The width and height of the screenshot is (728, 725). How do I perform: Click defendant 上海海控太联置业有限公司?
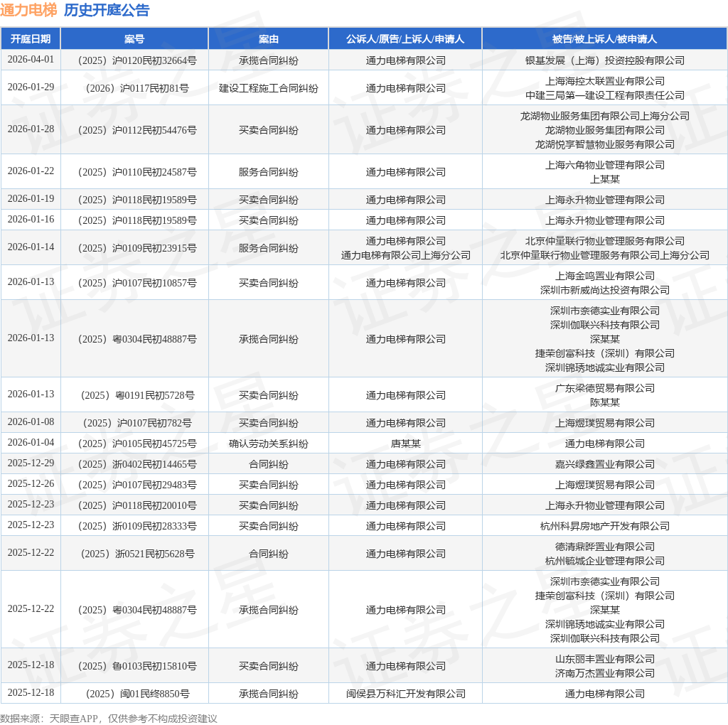pyautogui.click(x=604, y=81)
